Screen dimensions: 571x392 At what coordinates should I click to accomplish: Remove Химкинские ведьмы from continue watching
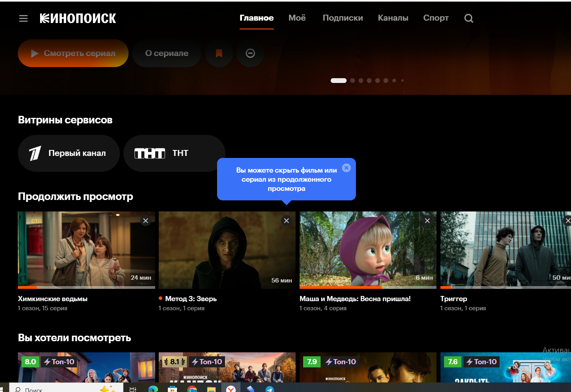(x=146, y=221)
